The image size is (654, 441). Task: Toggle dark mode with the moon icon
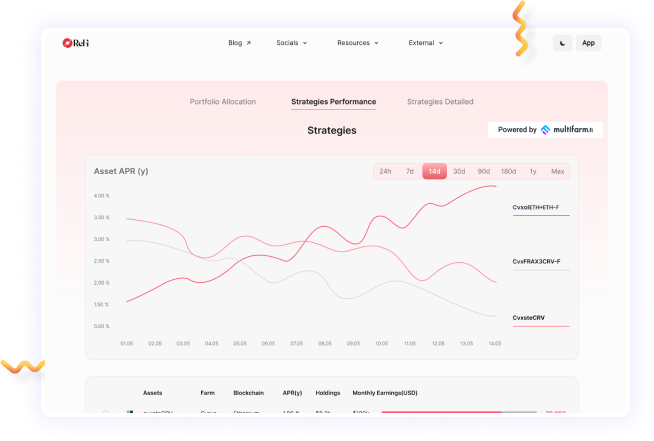563,43
